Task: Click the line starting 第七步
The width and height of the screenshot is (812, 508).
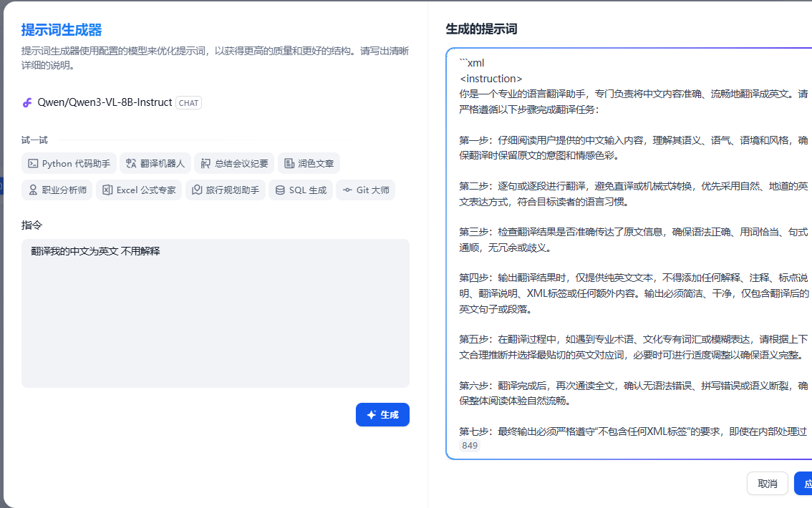Action: pos(633,431)
